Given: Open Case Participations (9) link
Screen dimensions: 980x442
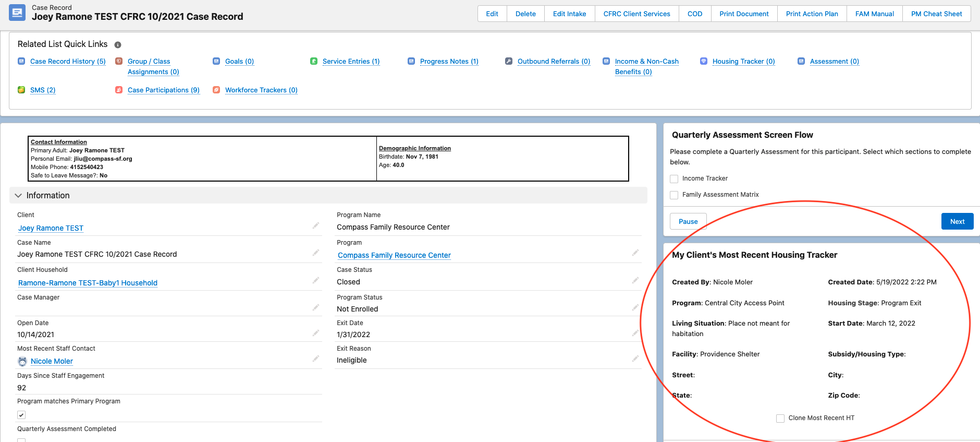Looking at the screenshot, I should click(x=164, y=90).
